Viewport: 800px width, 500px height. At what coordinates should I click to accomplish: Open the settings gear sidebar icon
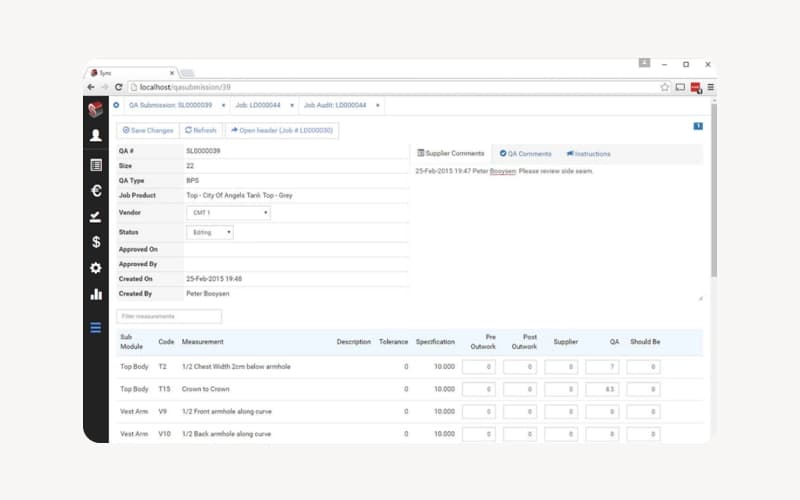tap(95, 268)
